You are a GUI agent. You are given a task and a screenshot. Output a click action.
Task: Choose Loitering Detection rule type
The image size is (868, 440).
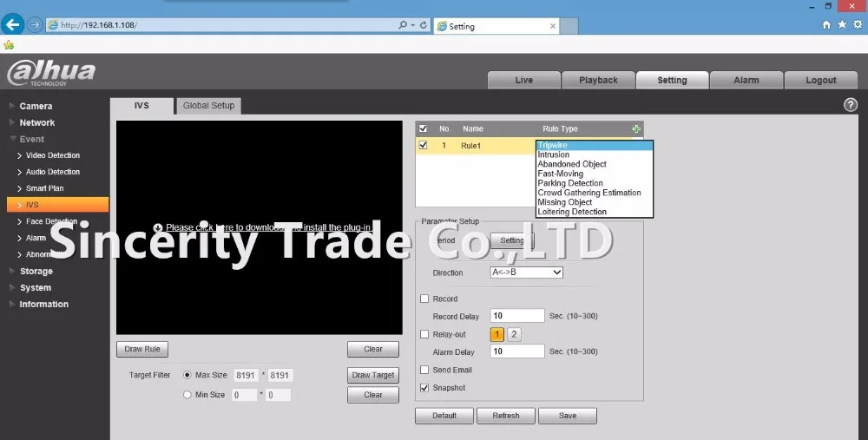pyautogui.click(x=594, y=212)
